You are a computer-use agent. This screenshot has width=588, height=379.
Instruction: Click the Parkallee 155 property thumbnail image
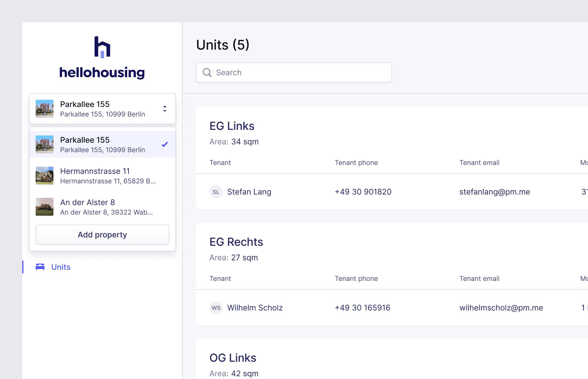coord(45,109)
